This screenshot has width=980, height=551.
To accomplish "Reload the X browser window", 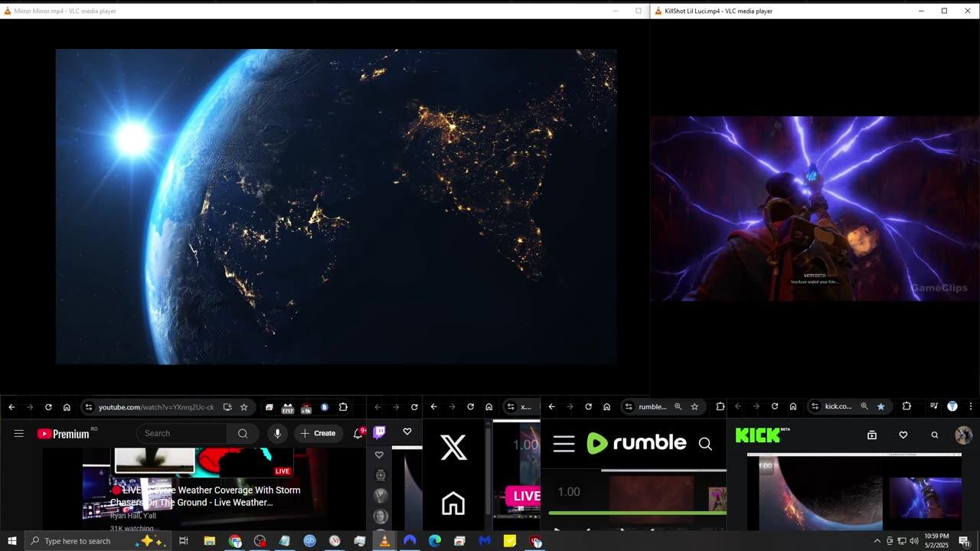I will (470, 407).
